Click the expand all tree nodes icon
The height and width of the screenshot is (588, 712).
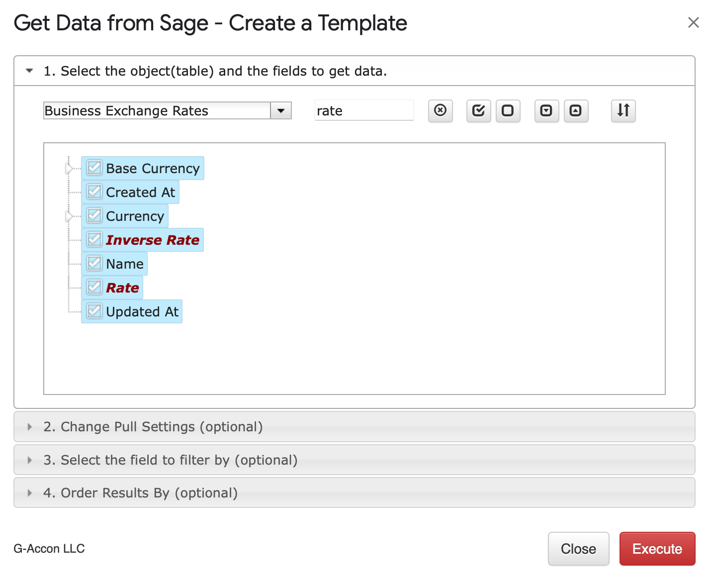pyautogui.click(x=546, y=110)
